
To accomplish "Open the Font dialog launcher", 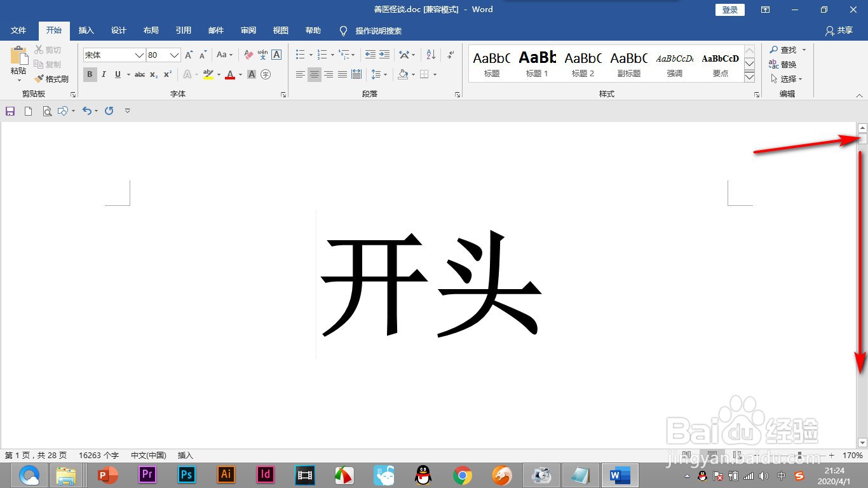I will tap(283, 94).
